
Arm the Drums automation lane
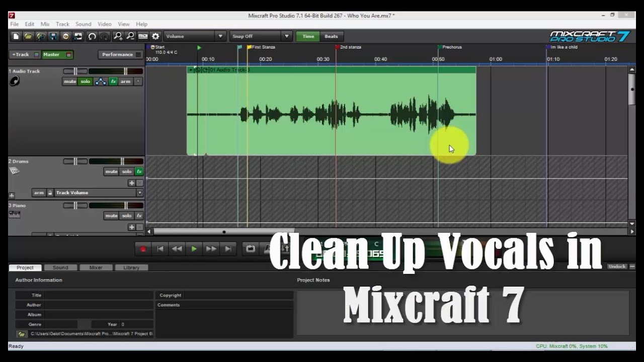[x=39, y=193]
